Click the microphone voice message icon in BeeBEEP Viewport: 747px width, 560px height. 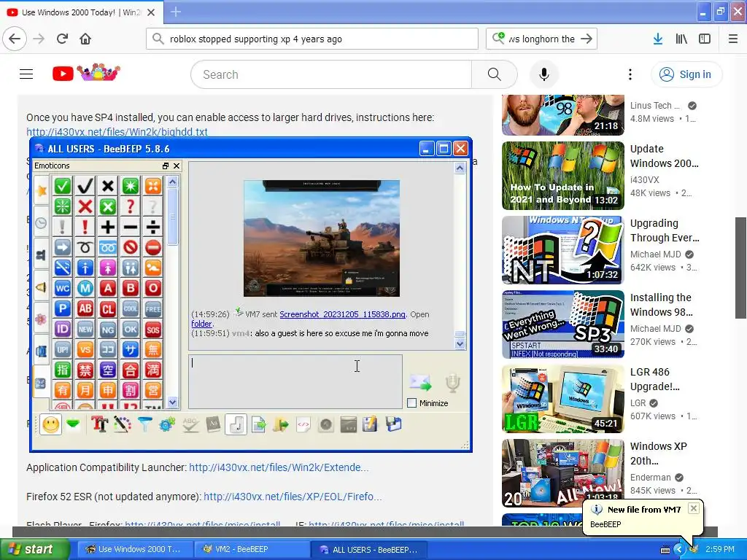click(452, 383)
